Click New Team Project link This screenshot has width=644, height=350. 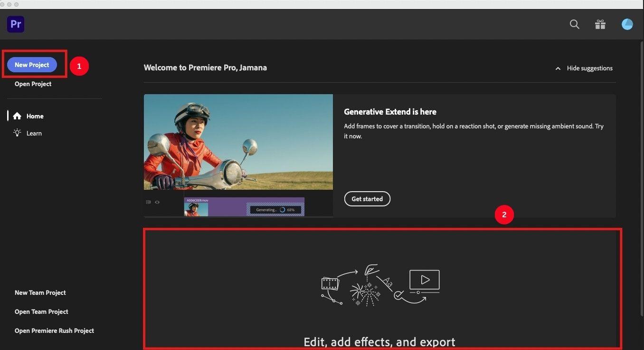[40, 292]
